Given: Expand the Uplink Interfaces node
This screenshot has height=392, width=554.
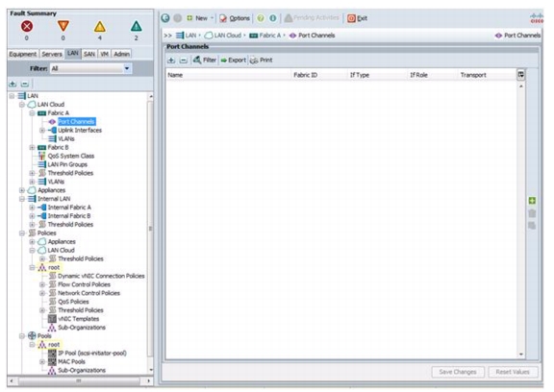Looking at the screenshot, I should click(x=42, y=131).
